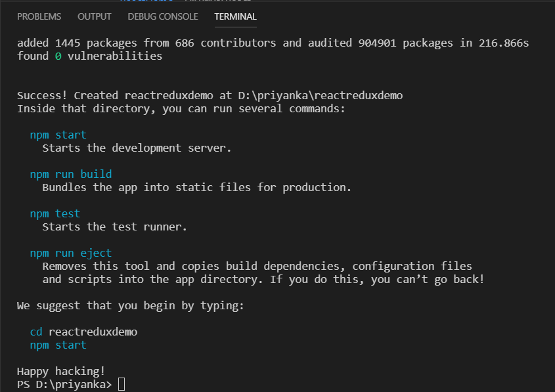Open the OUTPUT tab
This screenshot has height=392, width=555.
(x=95, y=16)
